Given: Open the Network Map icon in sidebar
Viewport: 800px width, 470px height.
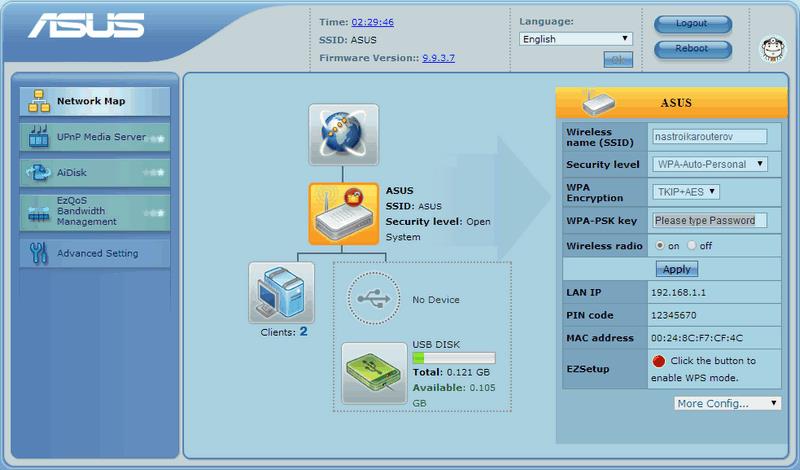Looking at the screenshot, I should click(x=39, y=101).
